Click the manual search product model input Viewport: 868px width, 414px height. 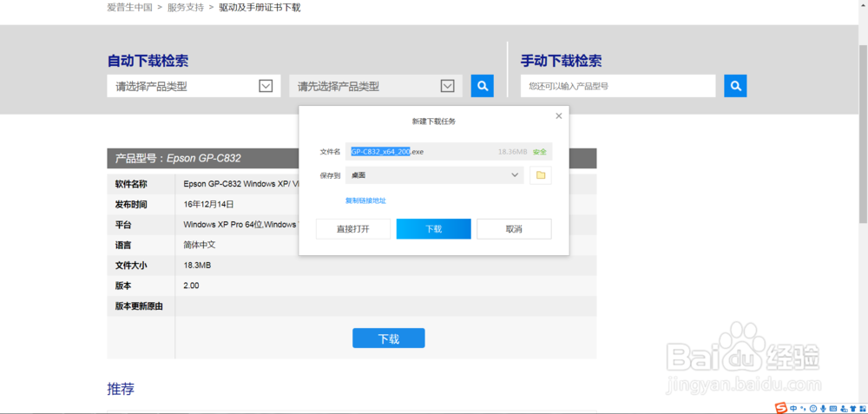(x=618, y=86)
